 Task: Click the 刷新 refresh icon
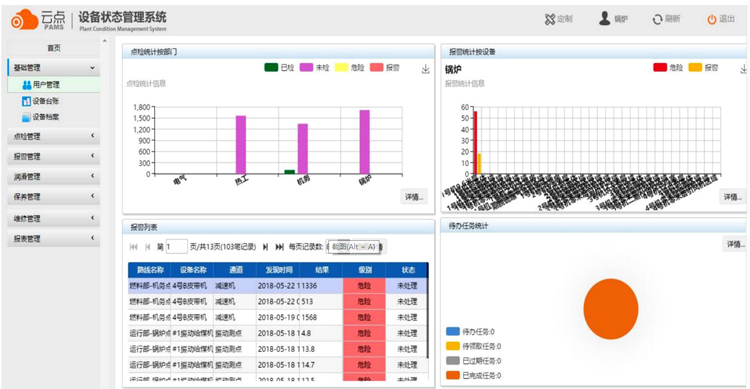pyautogui.click(x=658, y=19)
